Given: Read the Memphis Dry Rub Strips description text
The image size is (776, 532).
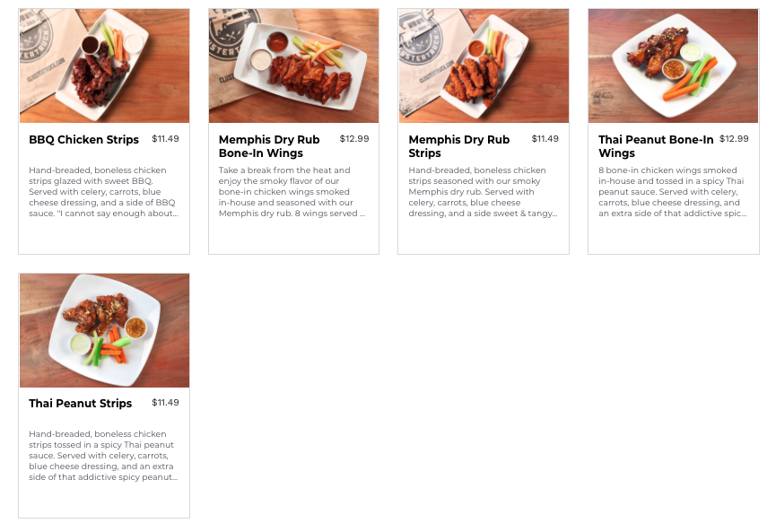Looking at the screenshot, I should pos(483,192).
